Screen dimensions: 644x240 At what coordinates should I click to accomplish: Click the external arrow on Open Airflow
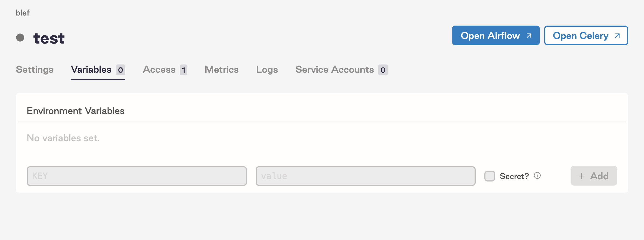point(529,36)
